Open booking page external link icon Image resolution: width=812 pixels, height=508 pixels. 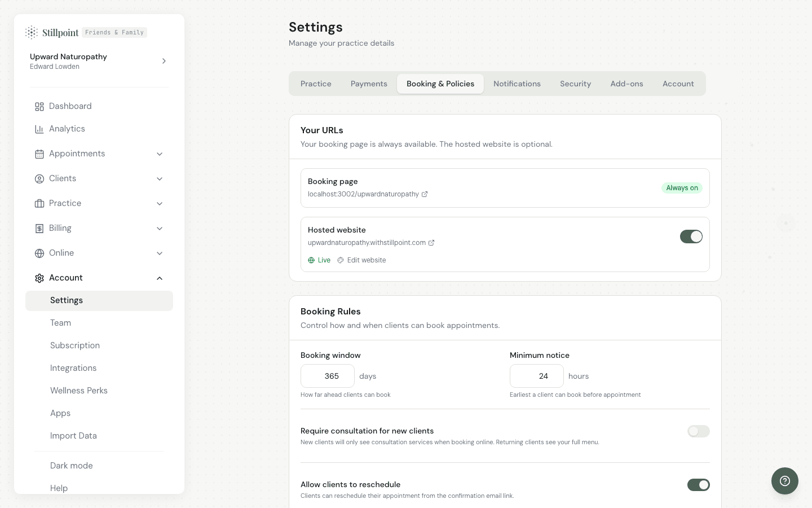click(x=425, y=194)
